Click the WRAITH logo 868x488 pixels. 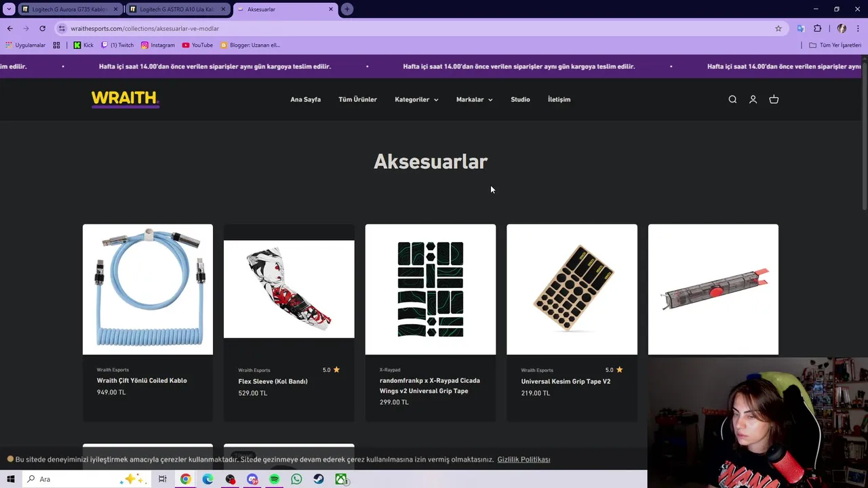click(125, 99)
